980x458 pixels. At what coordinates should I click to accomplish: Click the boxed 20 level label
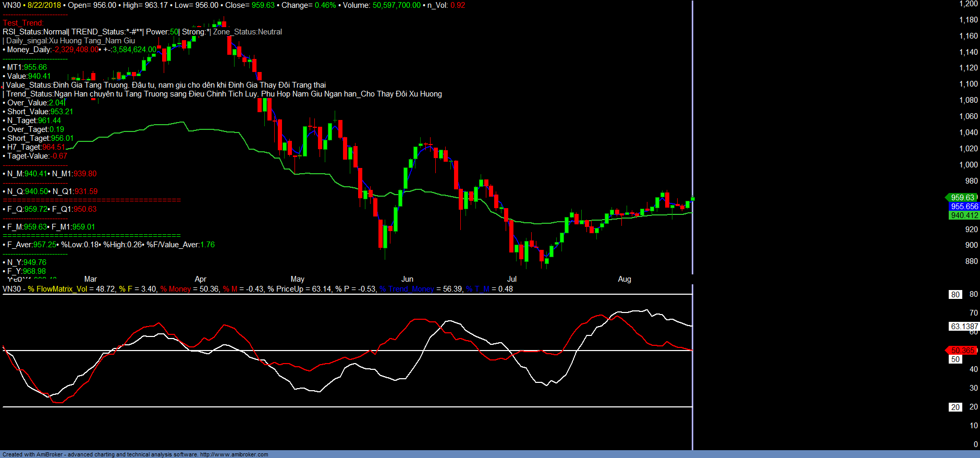[955, 407]
